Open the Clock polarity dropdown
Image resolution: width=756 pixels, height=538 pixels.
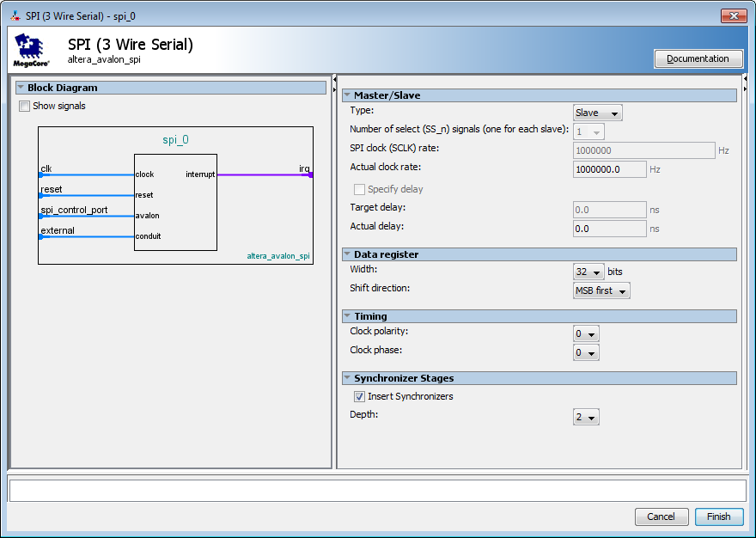point(586,334)
